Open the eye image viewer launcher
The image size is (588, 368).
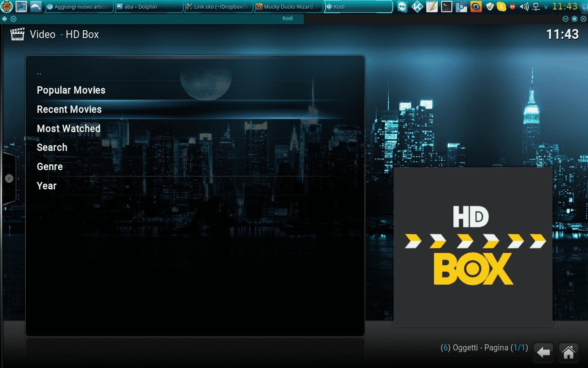coord(476,7)
